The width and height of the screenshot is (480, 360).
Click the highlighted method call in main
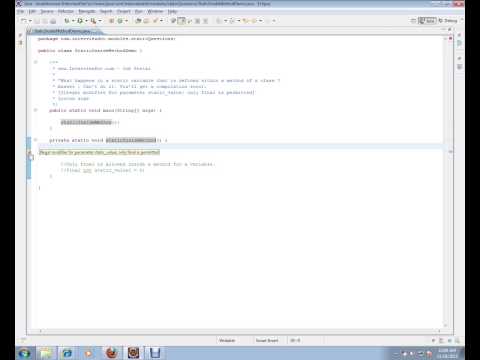pyautogui.click(x=86, y=122)
